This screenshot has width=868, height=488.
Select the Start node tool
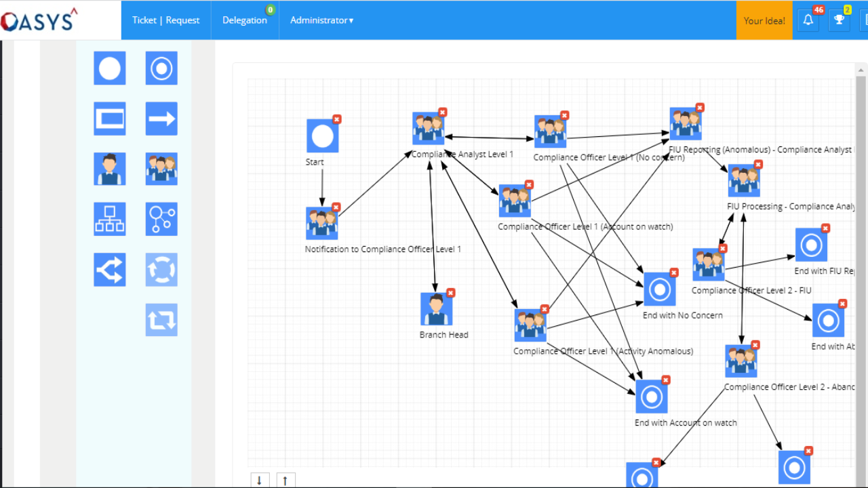point(109,68)
